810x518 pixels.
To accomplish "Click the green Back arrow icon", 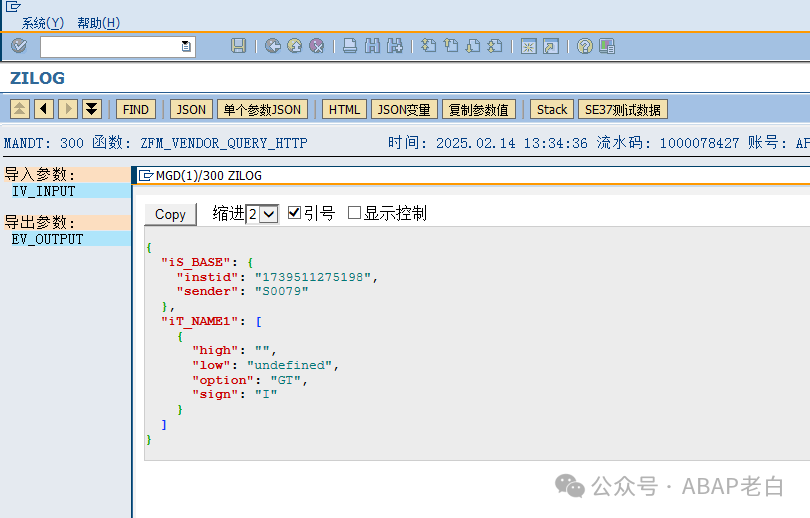I will point(273,46).
